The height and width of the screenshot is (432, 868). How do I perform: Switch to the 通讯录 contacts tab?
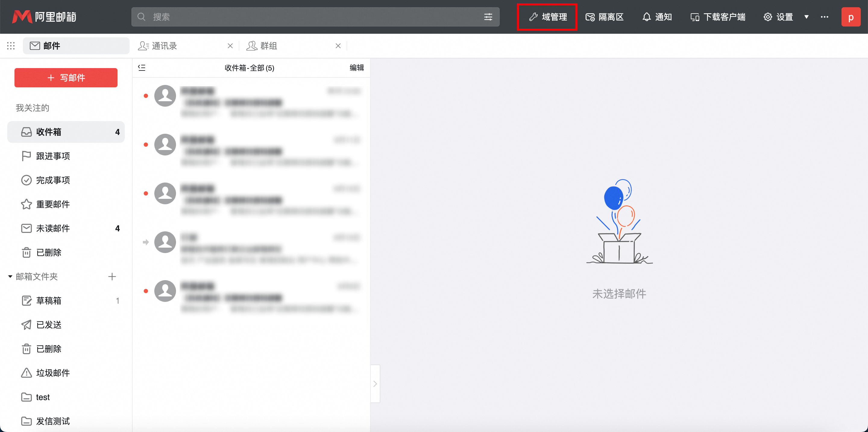point(165,45)
